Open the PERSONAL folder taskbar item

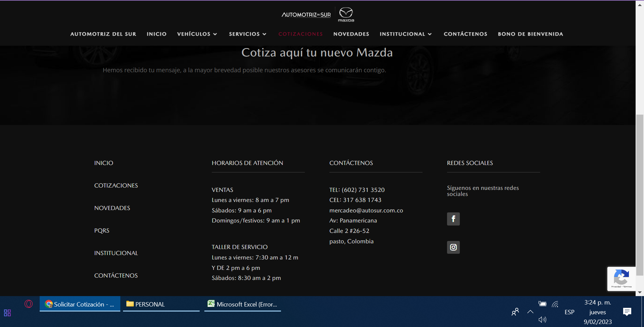(161, 304)
